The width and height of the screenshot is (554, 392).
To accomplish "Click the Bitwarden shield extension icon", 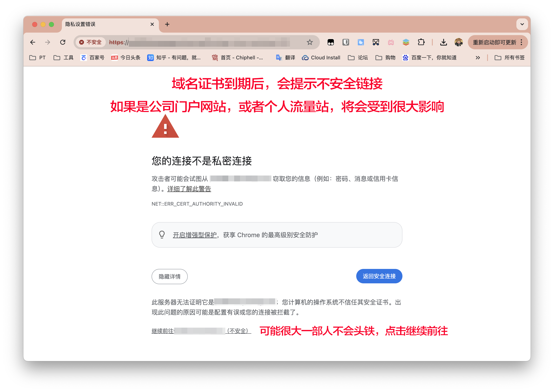I will tap(346, 42).
